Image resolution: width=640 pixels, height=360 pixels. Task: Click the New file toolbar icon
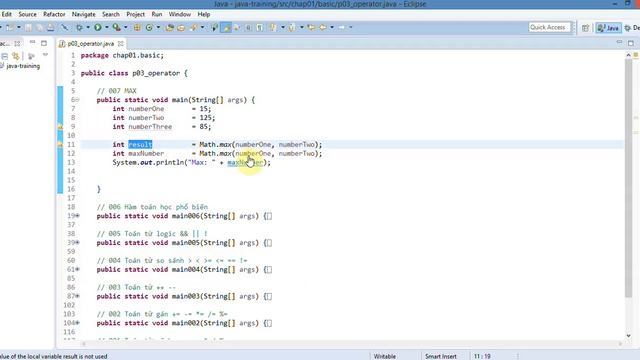tap(10, 27)
